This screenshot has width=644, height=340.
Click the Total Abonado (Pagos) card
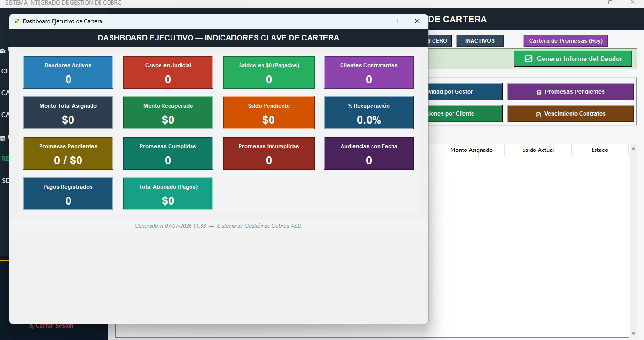point(168,193)
